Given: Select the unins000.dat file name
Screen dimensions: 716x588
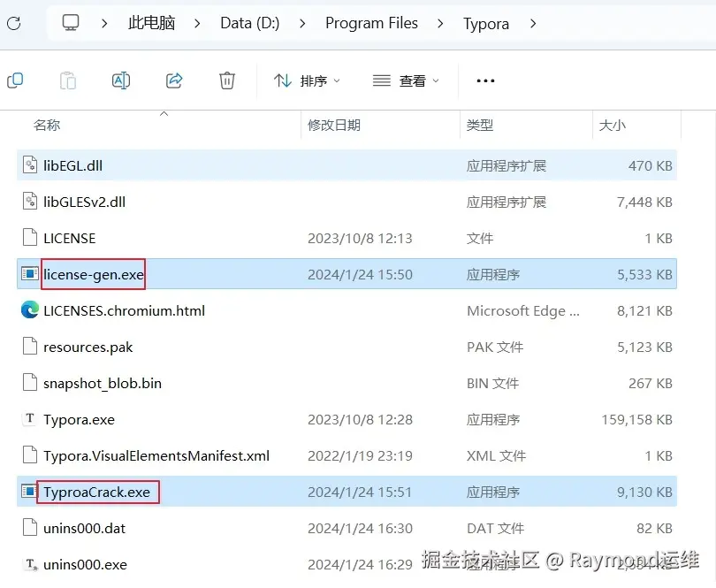Looking at the screenshot, I should click(x=85, y=528).
